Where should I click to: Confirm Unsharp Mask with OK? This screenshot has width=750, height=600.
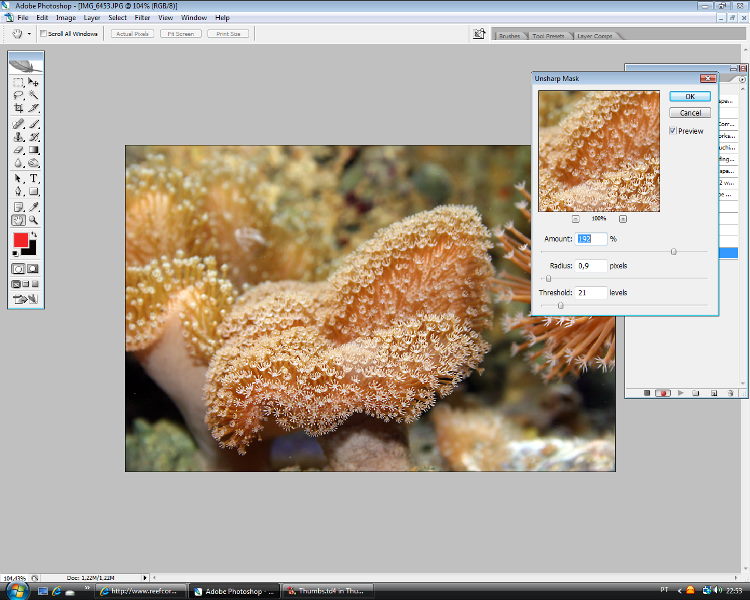click(690, 96)
